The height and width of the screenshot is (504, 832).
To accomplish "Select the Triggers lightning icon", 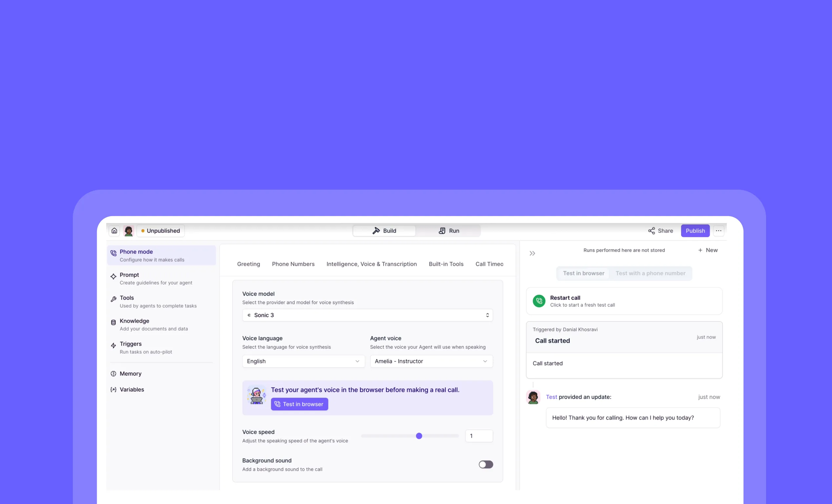I will (x=113, y=345).
